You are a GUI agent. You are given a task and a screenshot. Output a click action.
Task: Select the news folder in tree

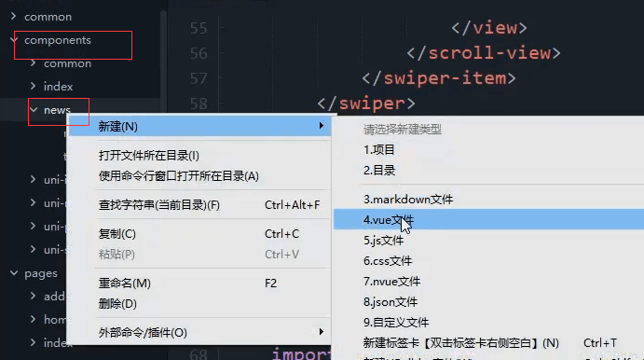click(57, 110)
